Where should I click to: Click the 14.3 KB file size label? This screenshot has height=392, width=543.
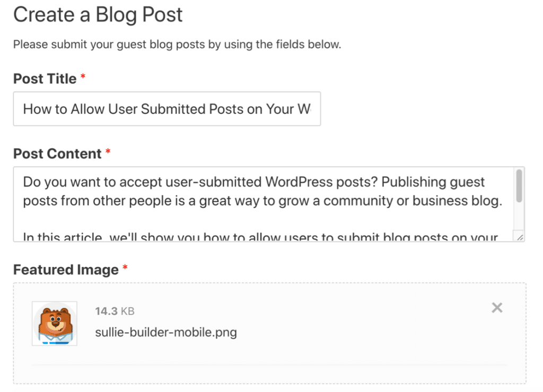[115, 311]
